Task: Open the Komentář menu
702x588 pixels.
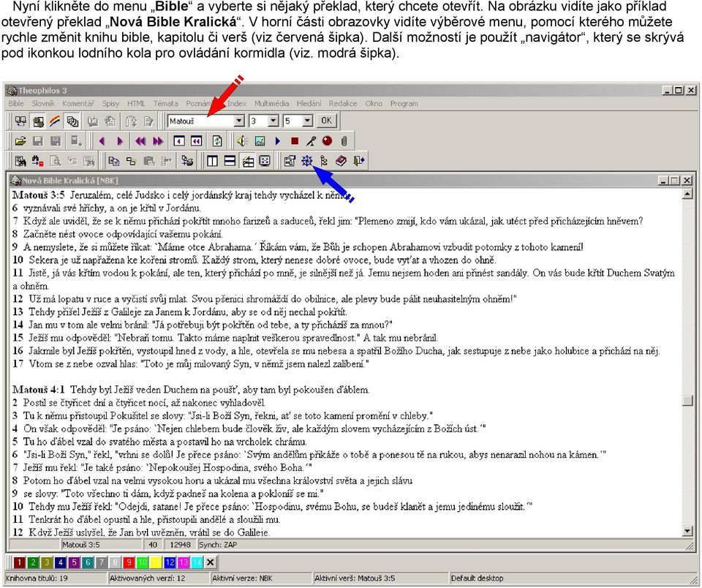Action: point(78,103)
